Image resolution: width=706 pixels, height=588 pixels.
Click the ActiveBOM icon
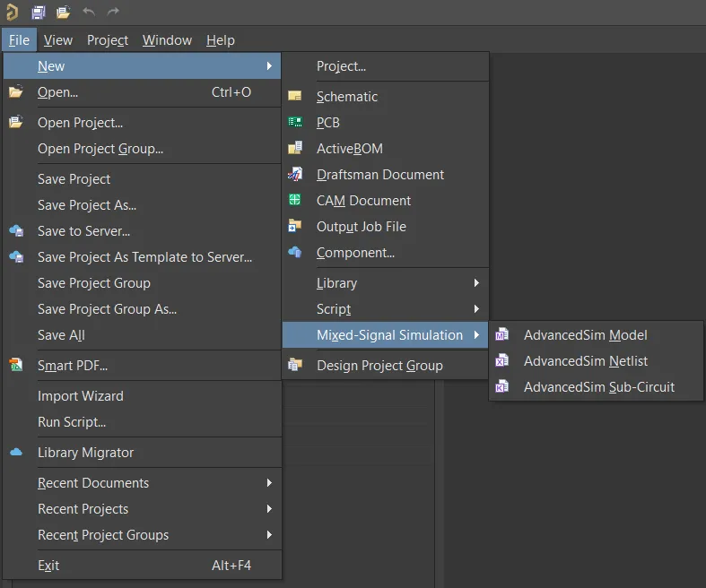[295, 149]
